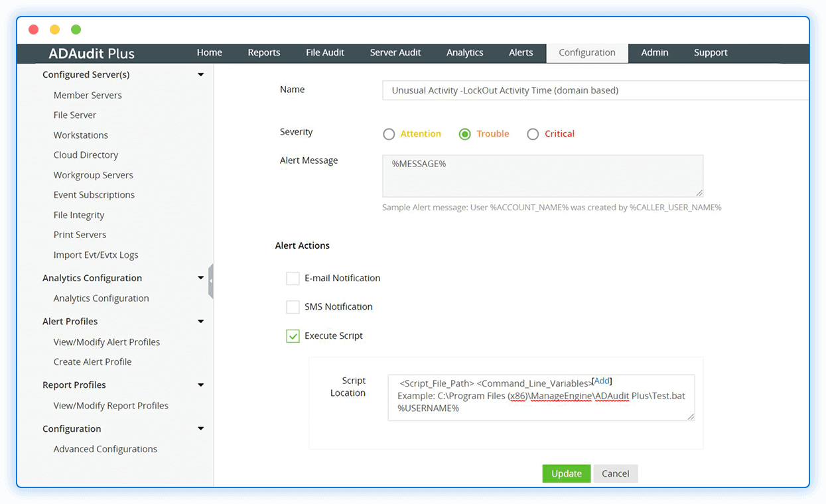Select the Critical severity radio button
This screenshot has width=826, height=504.
click(x=533, y=134)
